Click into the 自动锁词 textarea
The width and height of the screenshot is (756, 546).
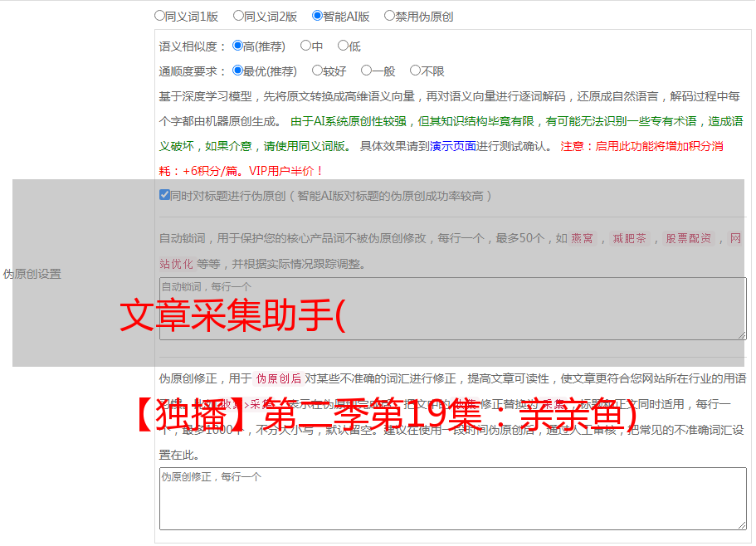(x=453, y=309)
